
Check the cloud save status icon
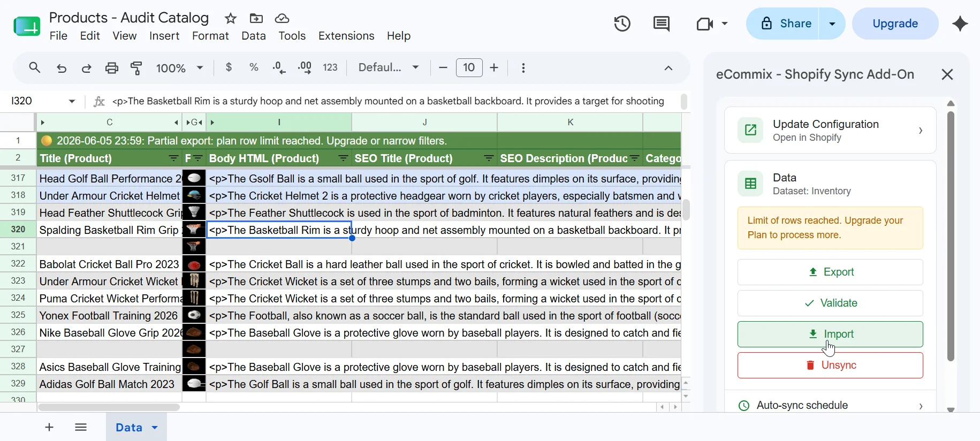pyautogui.click(x=282, y=19)
